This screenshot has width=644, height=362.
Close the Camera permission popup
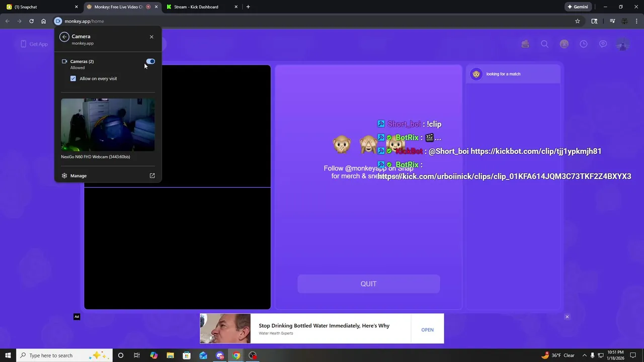coord(151,37)
